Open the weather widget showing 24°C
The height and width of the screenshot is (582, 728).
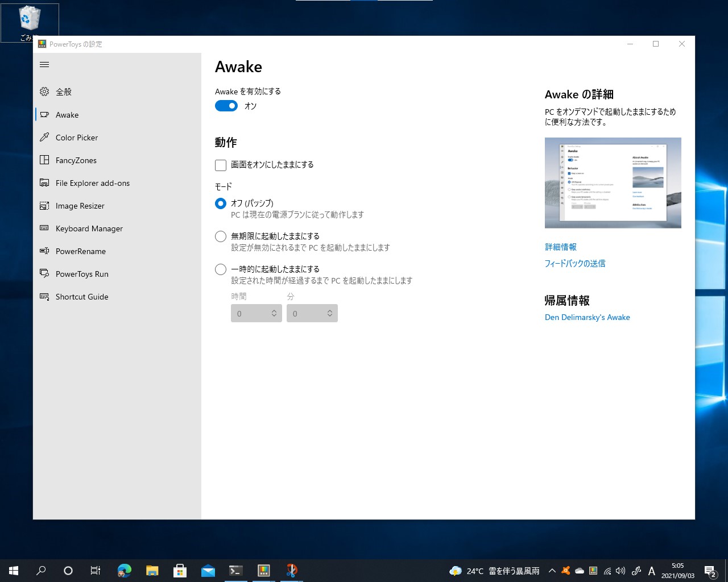point(494,571)
